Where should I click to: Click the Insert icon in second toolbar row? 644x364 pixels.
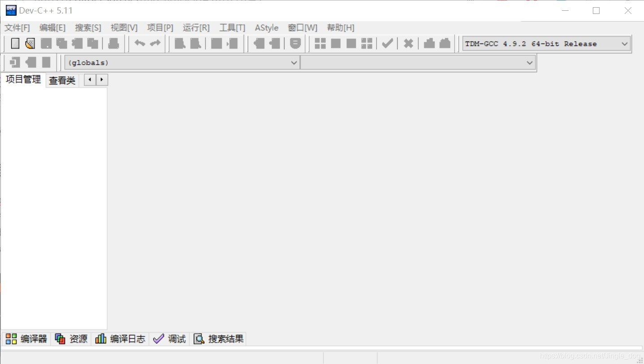[15, 62]
